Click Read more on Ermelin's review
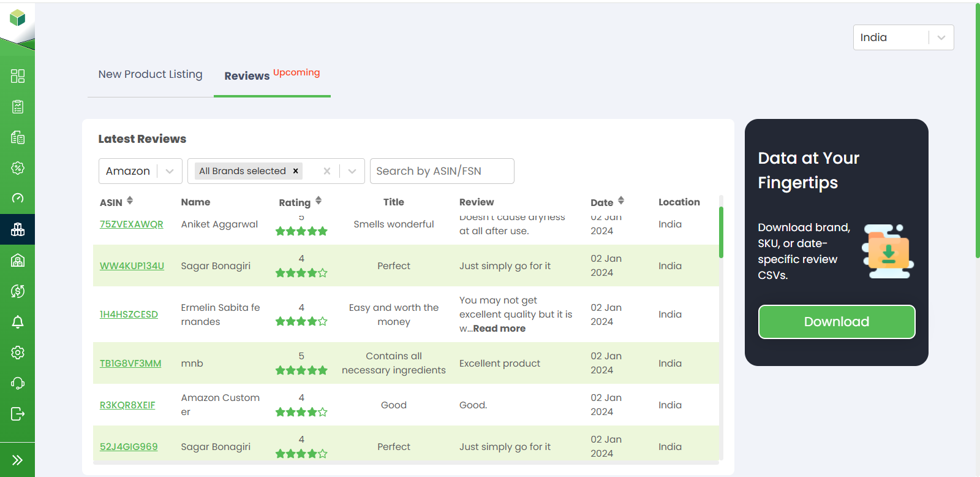 pos(499,329)
